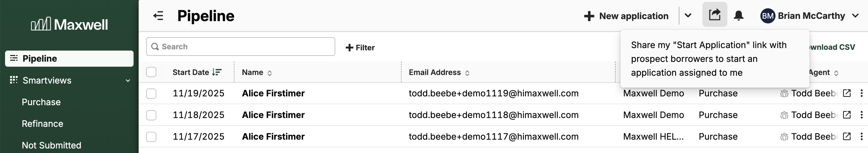
Task: Open the notifications bell
Action: (x=738, y=16)
